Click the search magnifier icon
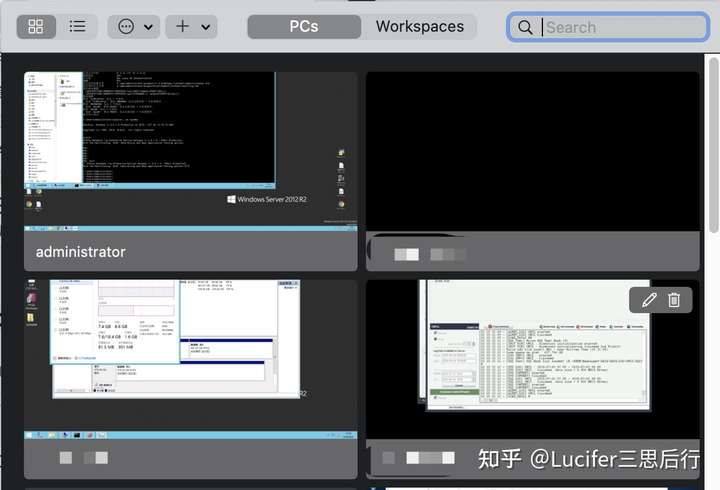Image resolution: width=720 pixels, height=490 pixels. tap(525, 28)
